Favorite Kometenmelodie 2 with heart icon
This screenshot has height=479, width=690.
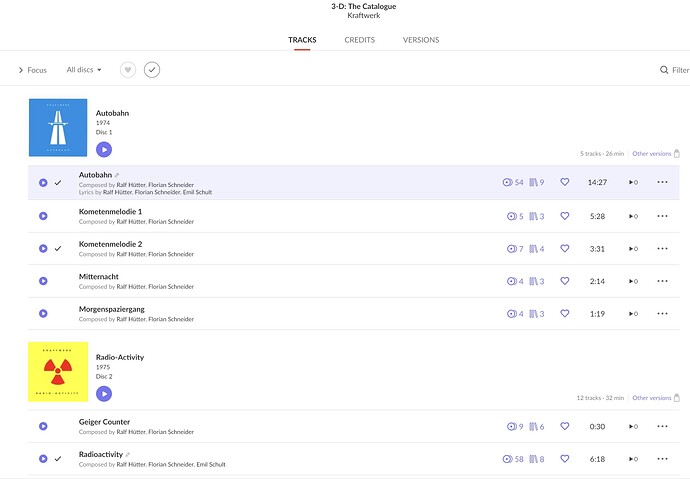(565, 248)
